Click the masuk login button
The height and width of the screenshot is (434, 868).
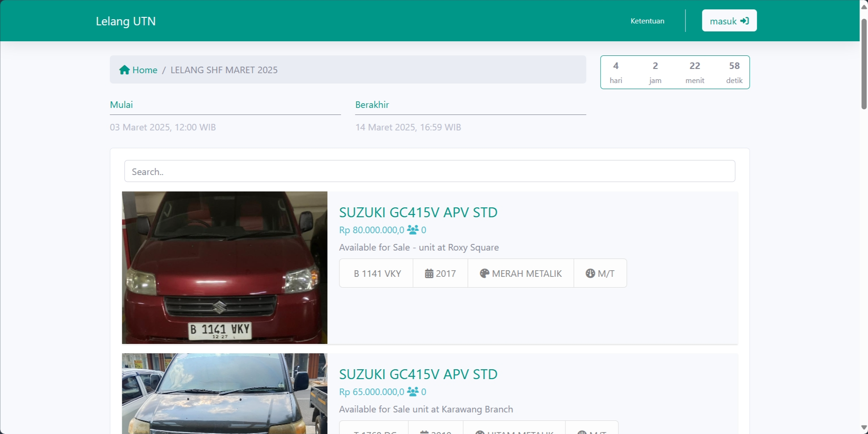click(x=729, y=20)
